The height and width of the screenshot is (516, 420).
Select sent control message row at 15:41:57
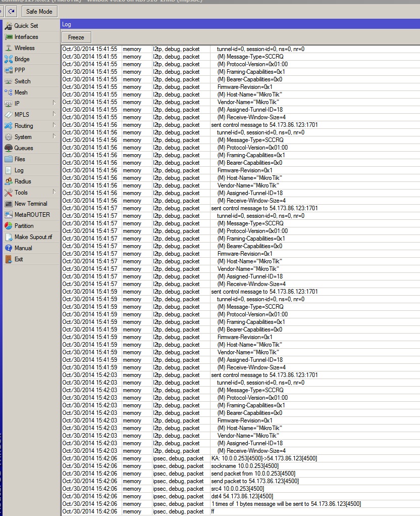[x=241, y=208]
